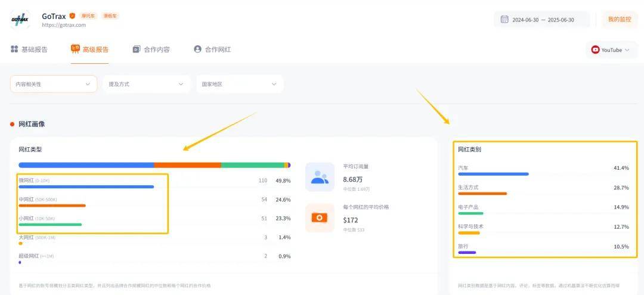
Task: Open the 国家地区 dropdown
Action: pos(240,84)
